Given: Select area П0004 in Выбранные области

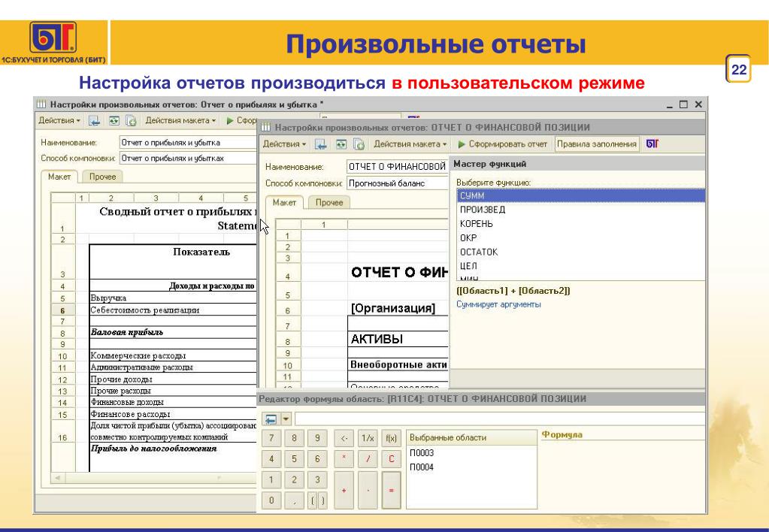Looking at the screenshot, I should coord(472,467).
